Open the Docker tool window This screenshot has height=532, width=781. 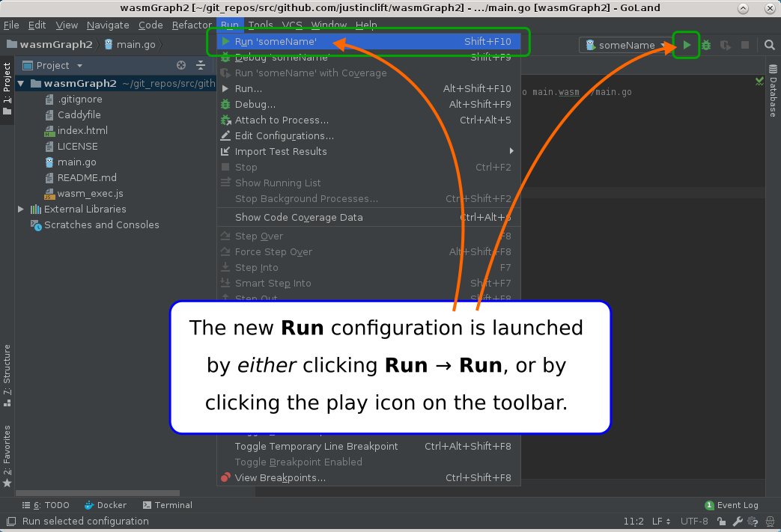106,505
